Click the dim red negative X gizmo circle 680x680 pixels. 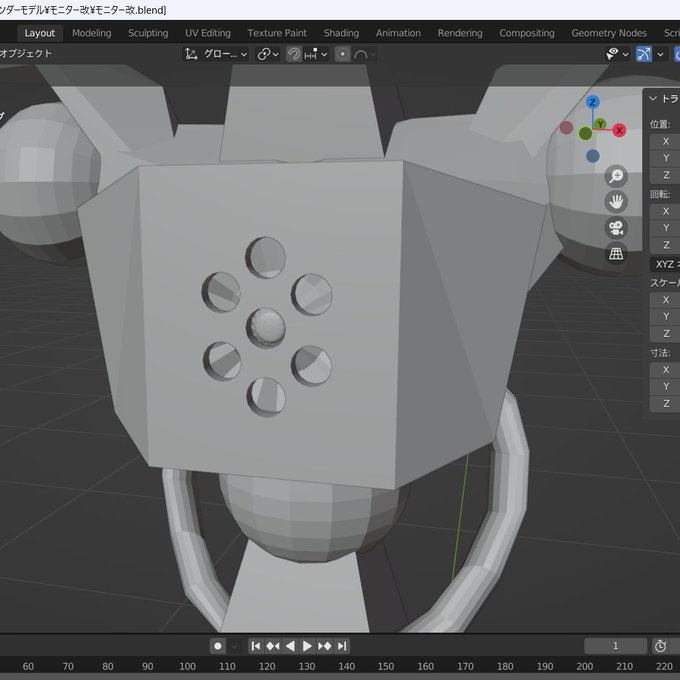click(x=566, y=128)
